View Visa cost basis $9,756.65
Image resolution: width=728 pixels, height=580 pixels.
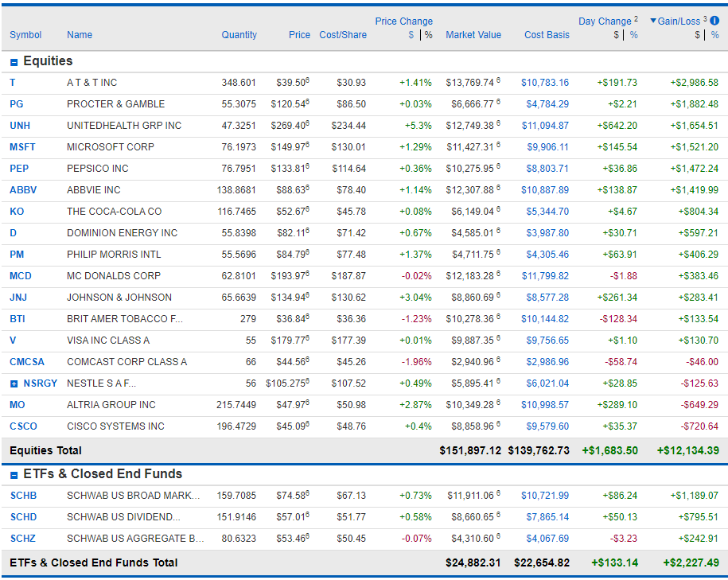pyautogui.click(x=547, y=341)
